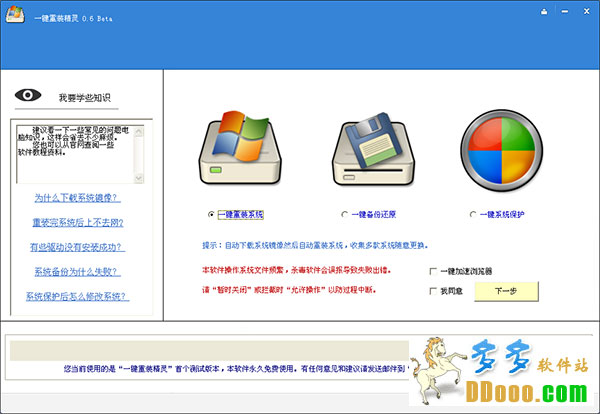
Task: Click inside the knowledge tips text area
Action: point(75,154)
